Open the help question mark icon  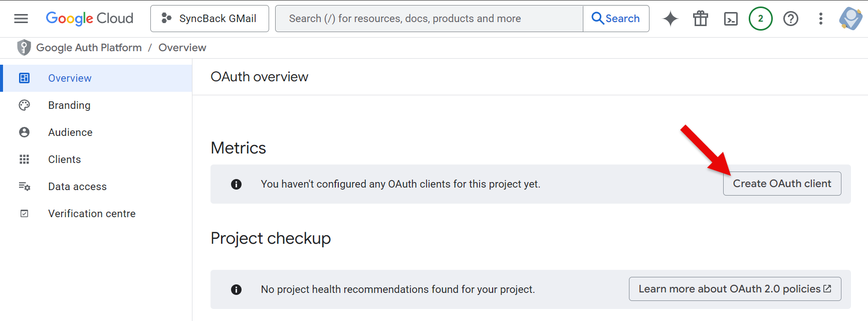(790, 19)
